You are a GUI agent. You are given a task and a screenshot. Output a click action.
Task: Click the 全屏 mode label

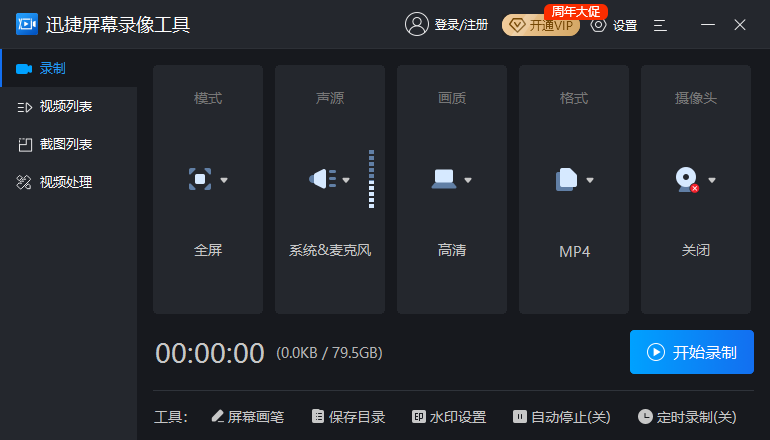208,250
